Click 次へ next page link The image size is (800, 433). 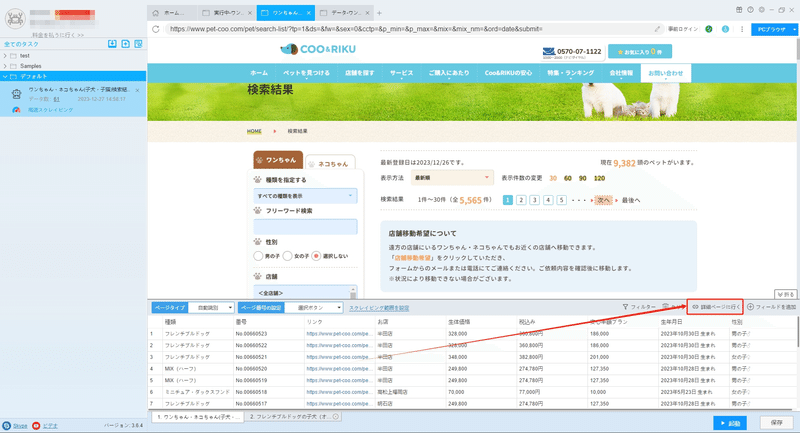click(x=604, y=200)
